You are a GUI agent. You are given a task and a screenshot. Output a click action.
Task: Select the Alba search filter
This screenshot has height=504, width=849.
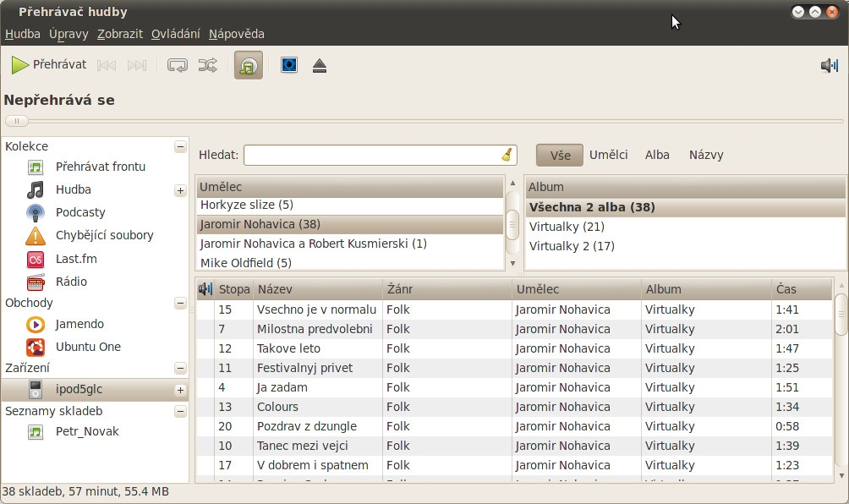(657, 155)
